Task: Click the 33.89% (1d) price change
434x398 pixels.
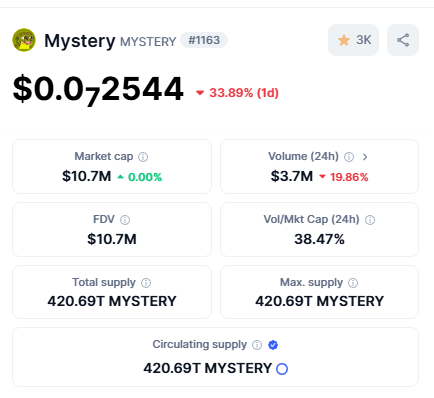Action: 237,93
